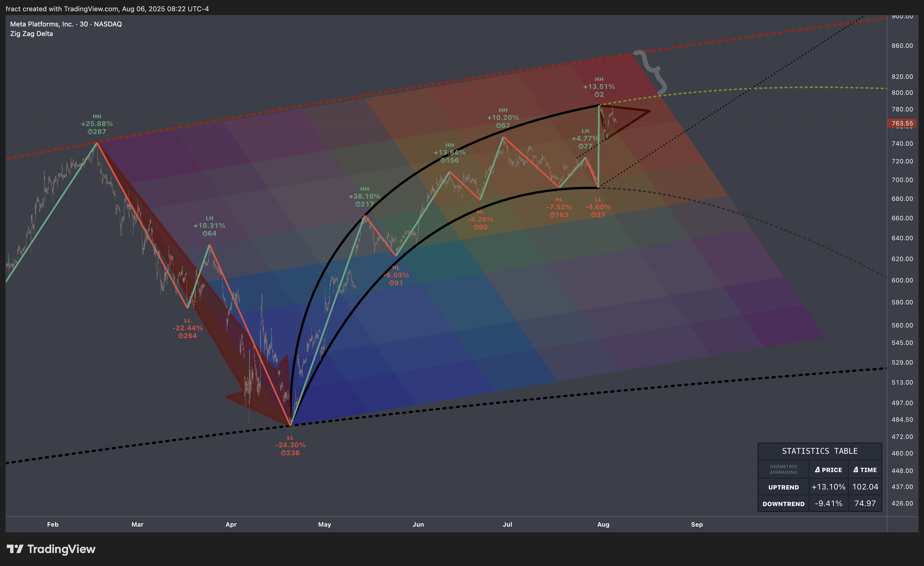
Task: Click 820.00 on the price scale
Action: (x=902, y=77)
